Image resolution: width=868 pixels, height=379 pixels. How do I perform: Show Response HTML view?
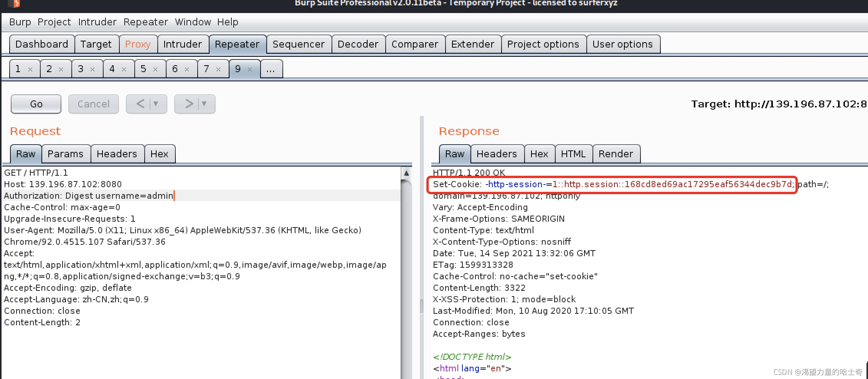(573, 154)
